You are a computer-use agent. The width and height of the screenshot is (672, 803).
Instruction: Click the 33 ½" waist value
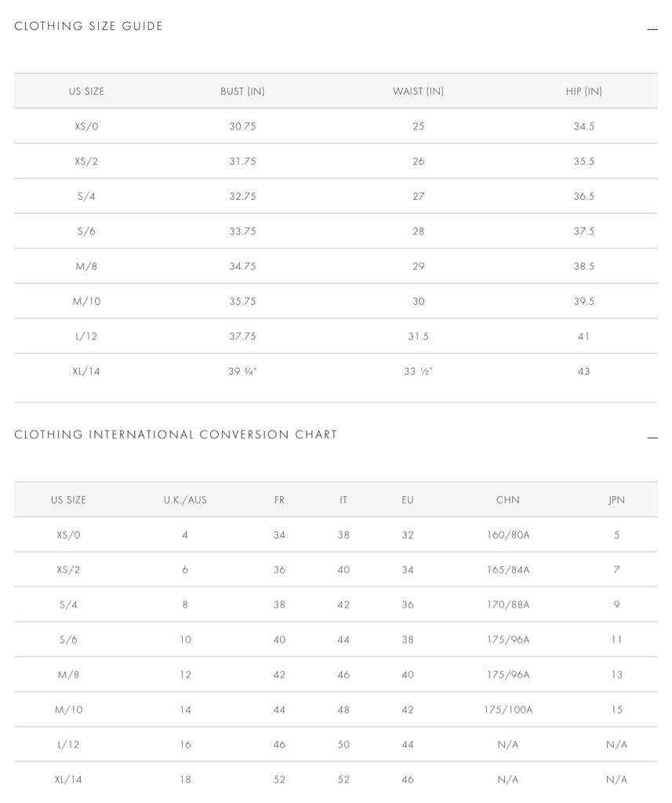click(x=418, y=371)
